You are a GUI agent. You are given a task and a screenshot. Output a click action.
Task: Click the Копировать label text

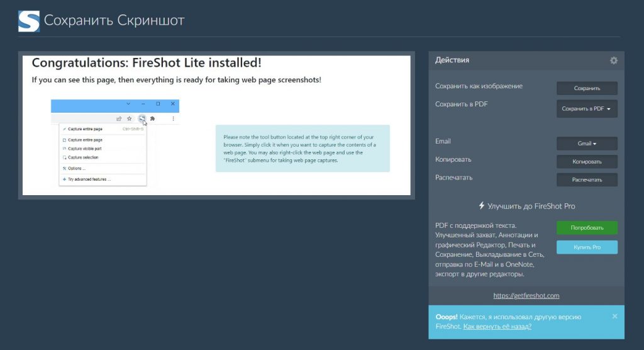pos(453,159)
